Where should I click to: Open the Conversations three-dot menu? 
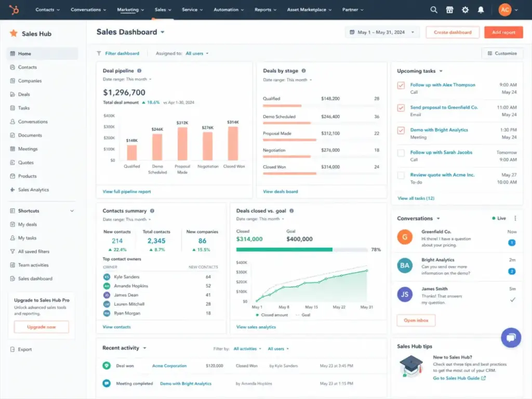[x=515, y=218]
